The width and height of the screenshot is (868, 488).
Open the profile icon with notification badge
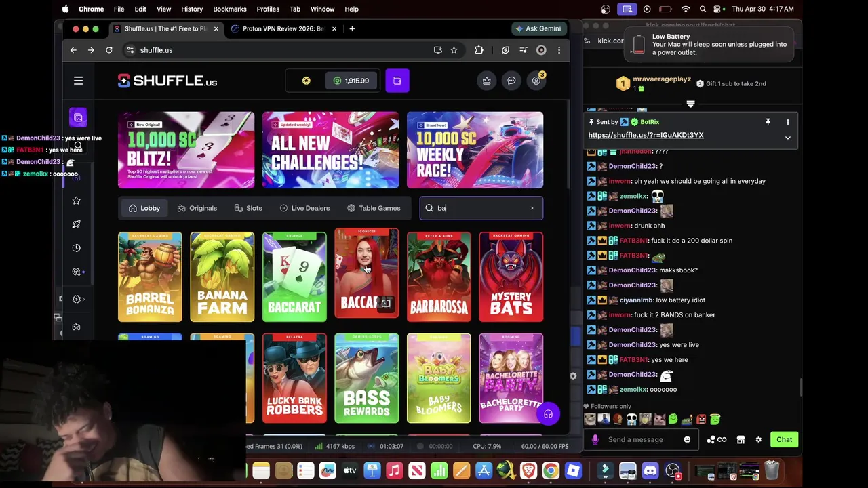coord(536,81)
